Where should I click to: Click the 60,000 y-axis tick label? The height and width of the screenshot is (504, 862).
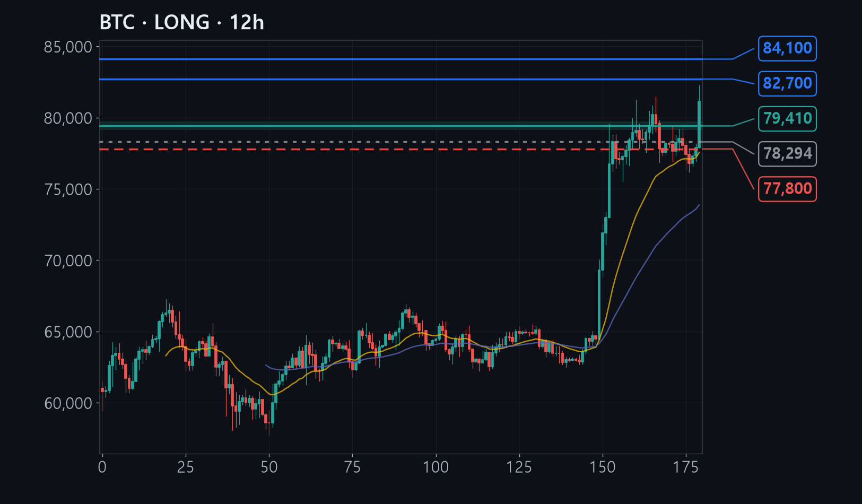(68, 403)
